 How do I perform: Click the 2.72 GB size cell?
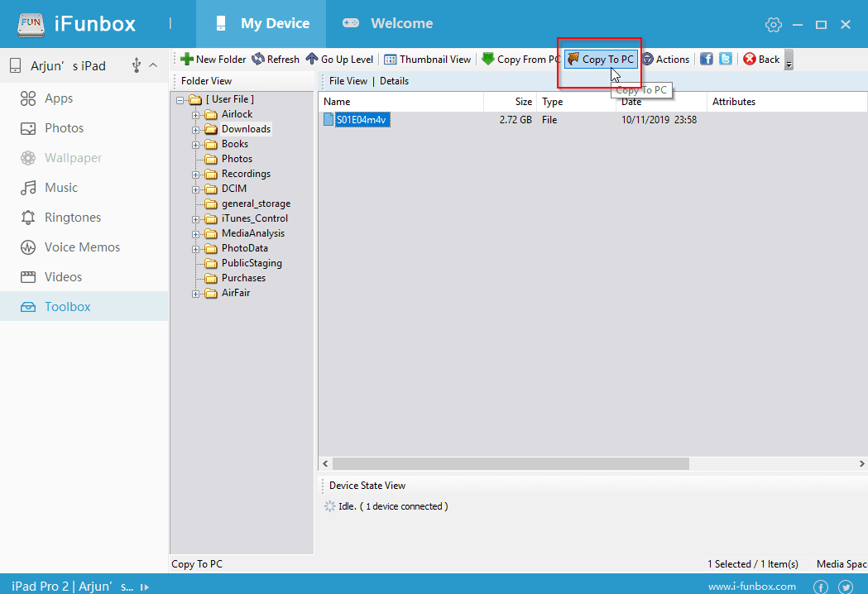point(516,120)
